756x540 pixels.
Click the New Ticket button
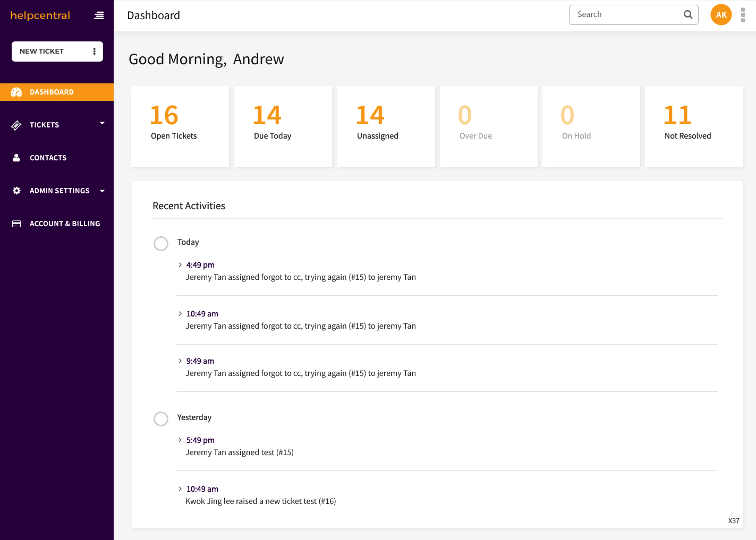click(x=43, y=52)
